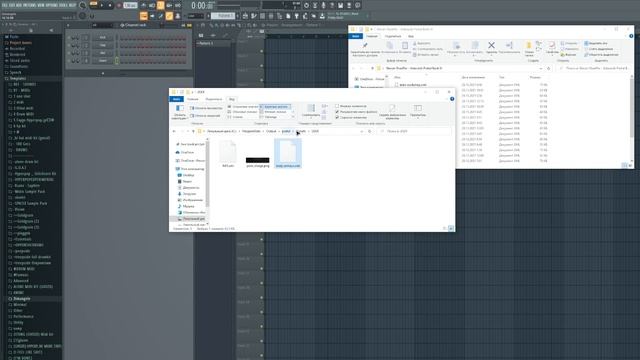Toggle Расширения имен файлов checkbox
Image resolution: width=640 pixels, height=360 pixels.
(337, 112)
